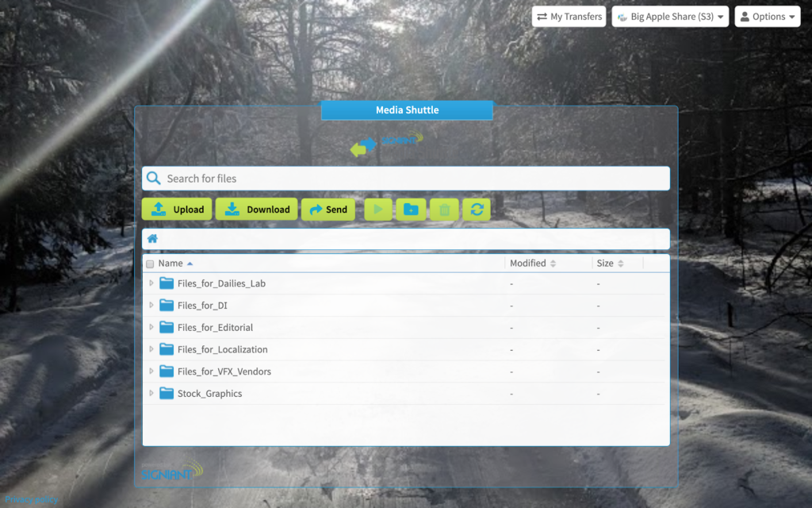
Task: Click the Files_for_DI folder icon
Action: (167, 306)
